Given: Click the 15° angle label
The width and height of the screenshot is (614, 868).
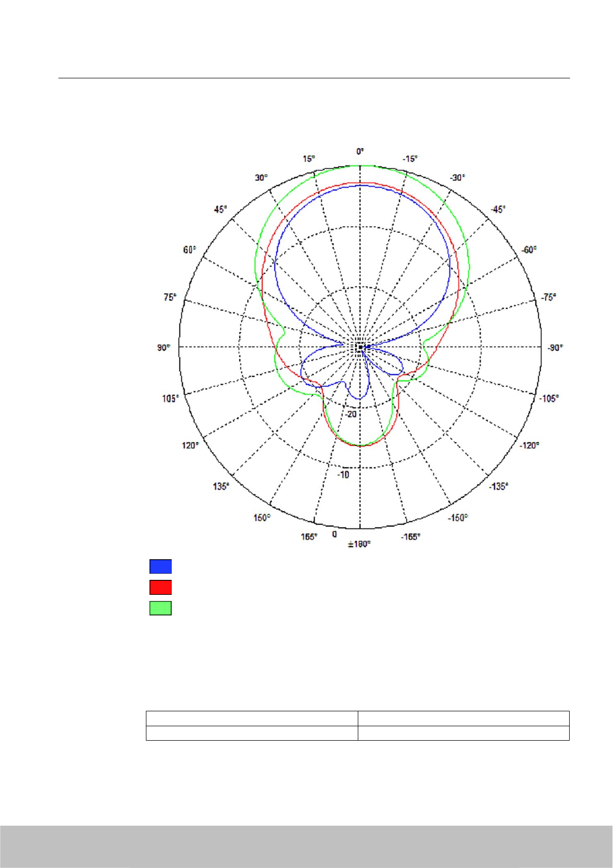Looking at the screenshot, I should coord(309,159).
